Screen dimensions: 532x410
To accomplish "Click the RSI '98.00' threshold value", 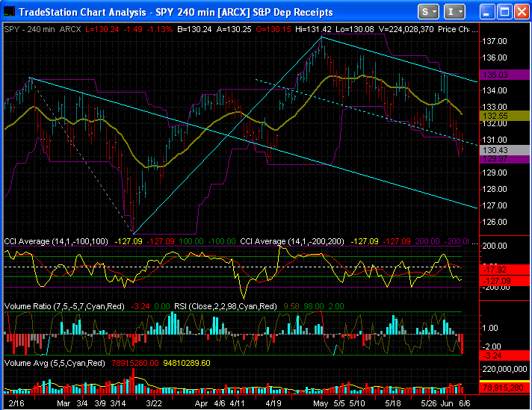I will pyautogui.click(x=314, y=307).
